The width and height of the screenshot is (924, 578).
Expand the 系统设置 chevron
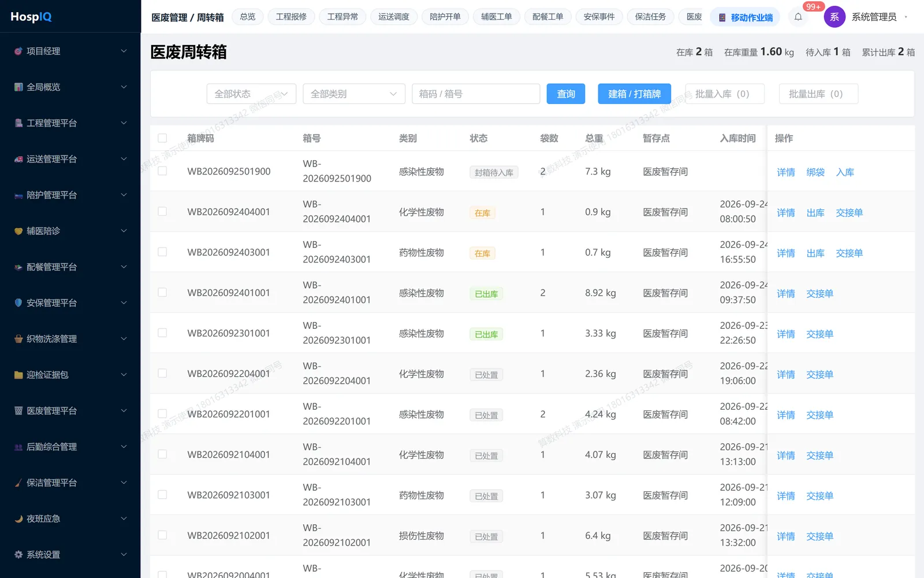click(124, 554)
